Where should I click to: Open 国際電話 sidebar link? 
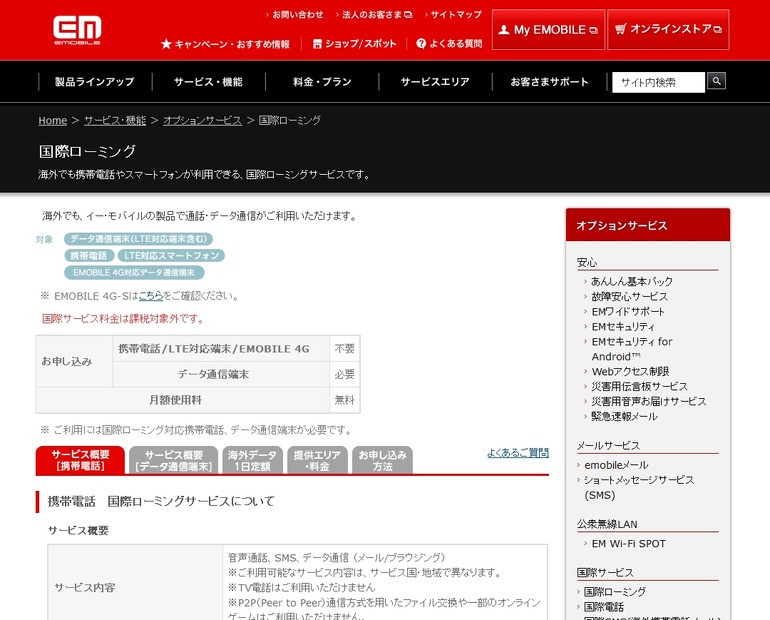click(x=604, y=607)
